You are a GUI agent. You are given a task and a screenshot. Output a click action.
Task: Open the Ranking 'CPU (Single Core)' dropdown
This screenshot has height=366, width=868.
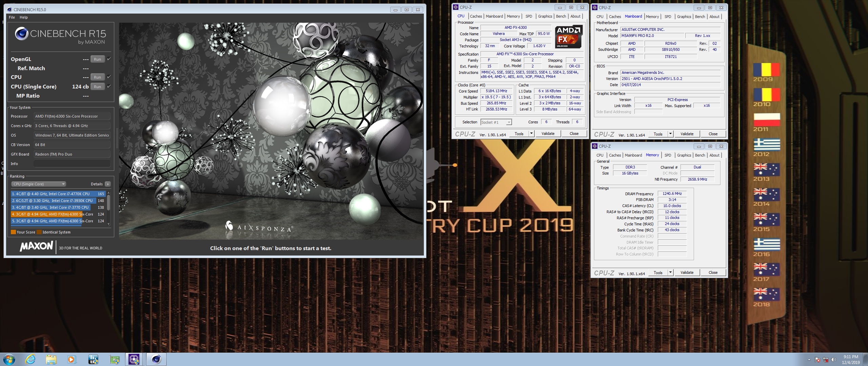(39, 184)
